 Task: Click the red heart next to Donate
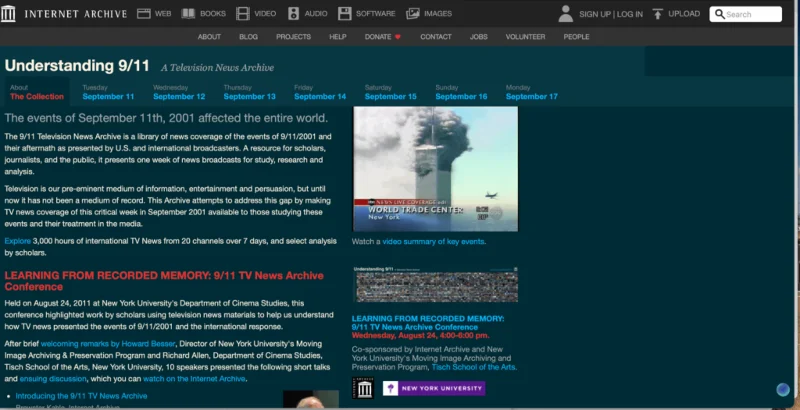pyautogui.click(x=398, y=37)
